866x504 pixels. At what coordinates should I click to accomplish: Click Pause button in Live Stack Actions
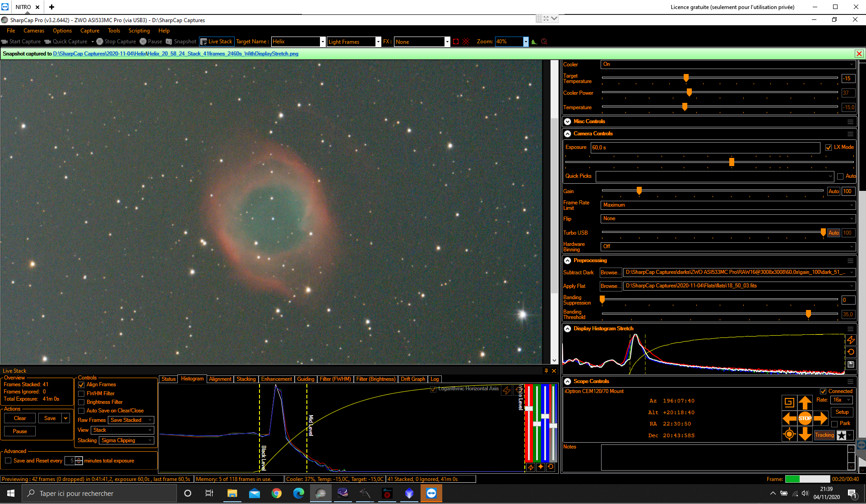[20, 431]
